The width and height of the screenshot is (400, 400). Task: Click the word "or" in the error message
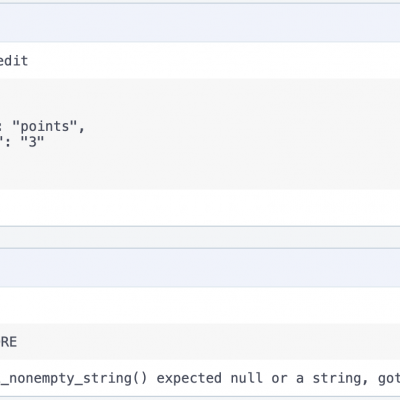[279, 379]
